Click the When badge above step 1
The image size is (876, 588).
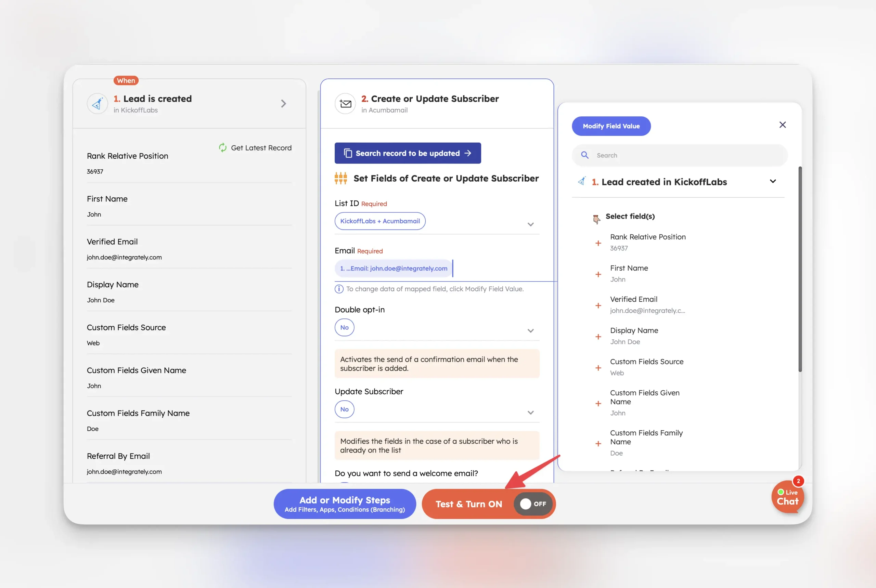[126, 81]
